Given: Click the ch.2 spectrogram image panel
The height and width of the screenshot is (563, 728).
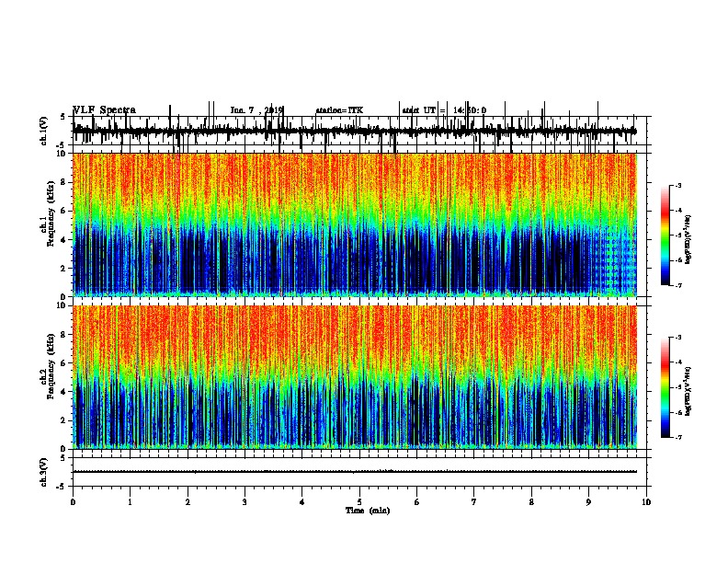Looking at the screenshot, I should coord(355,377).
